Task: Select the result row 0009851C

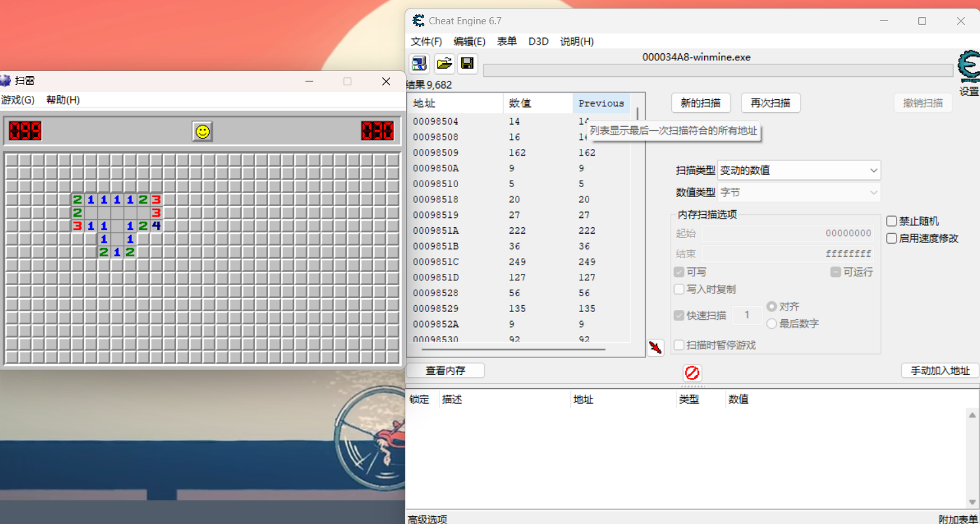Action: pos(519,262)
